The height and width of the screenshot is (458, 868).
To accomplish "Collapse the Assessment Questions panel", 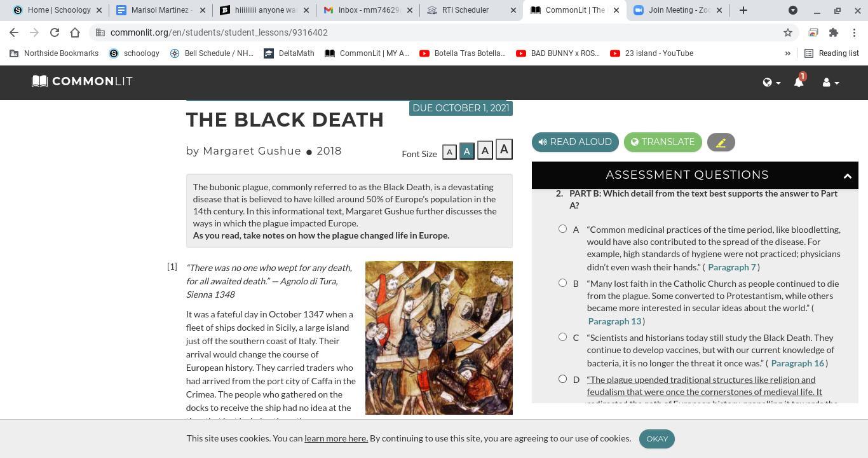I will [847, 176].
